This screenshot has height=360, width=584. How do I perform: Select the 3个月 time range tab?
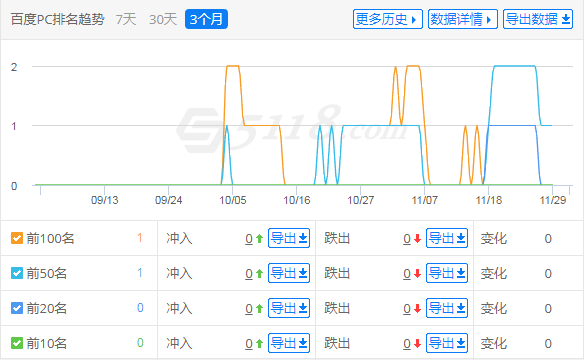[206, 19]
